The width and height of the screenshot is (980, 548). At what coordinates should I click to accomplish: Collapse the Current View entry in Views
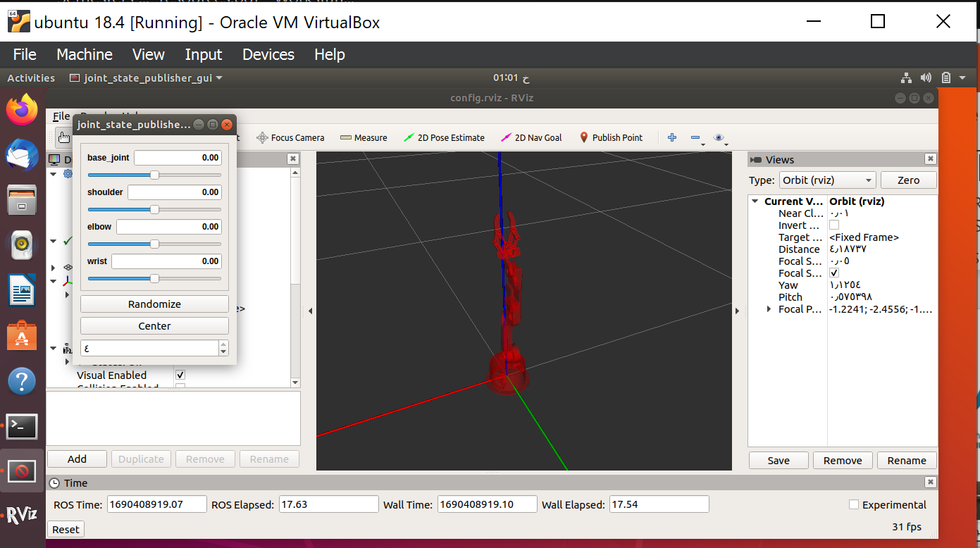pos(755,201)
